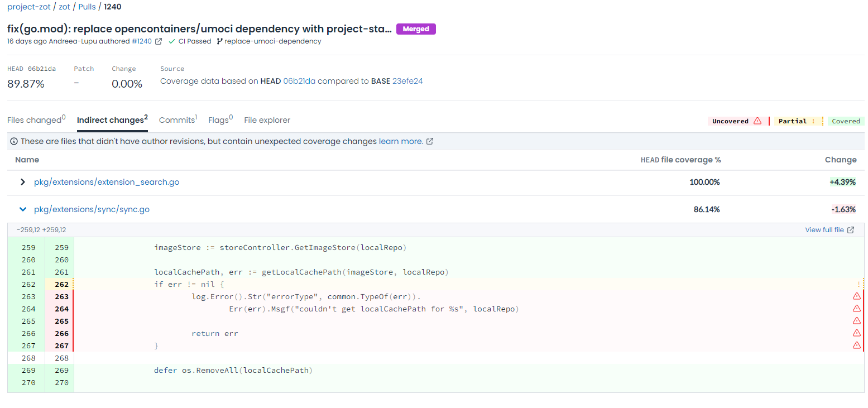Viewport: 868px width, 408px height.
Task: Open PR #1240 via its external link icon
Action: [159, 41]
